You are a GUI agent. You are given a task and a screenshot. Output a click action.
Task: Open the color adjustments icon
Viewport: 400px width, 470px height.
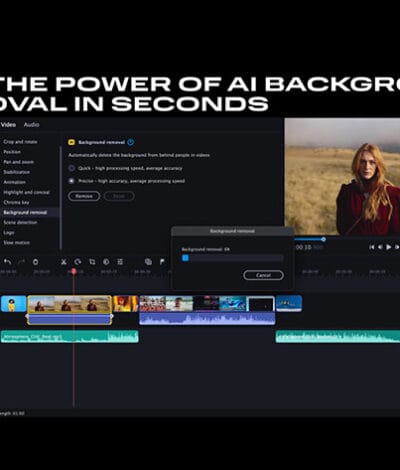(106, 262)
